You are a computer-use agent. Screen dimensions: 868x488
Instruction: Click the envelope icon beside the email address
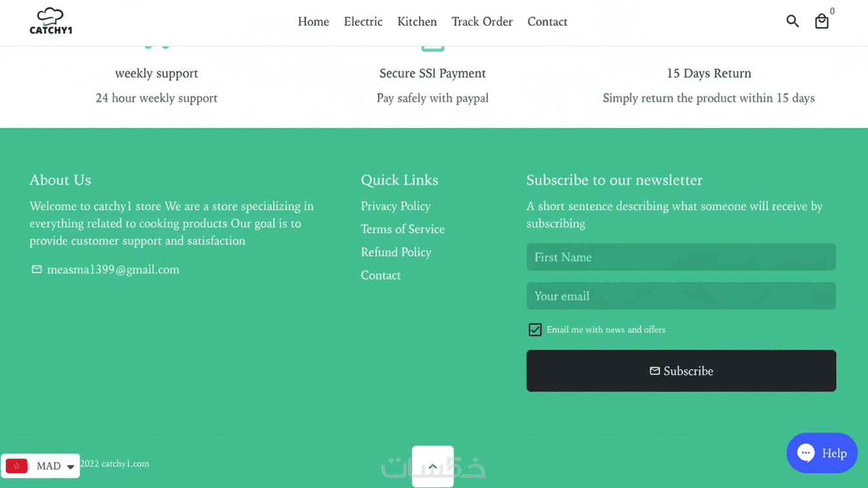(37, 269)
